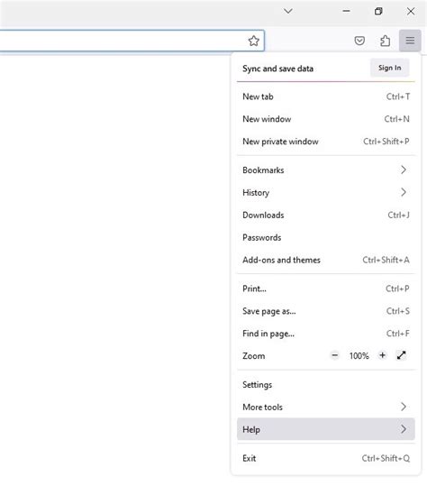Select Exit to quit Firefox
Screen dimensions: 427x504
pyautogui.click(x=326, y=458)
